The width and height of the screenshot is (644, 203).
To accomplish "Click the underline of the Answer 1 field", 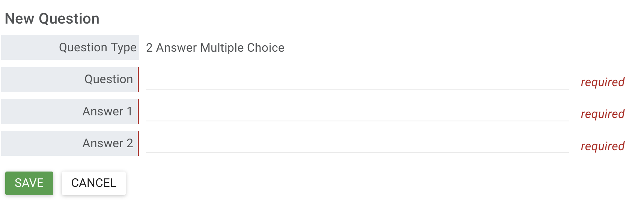I will (x=357, y=121).
